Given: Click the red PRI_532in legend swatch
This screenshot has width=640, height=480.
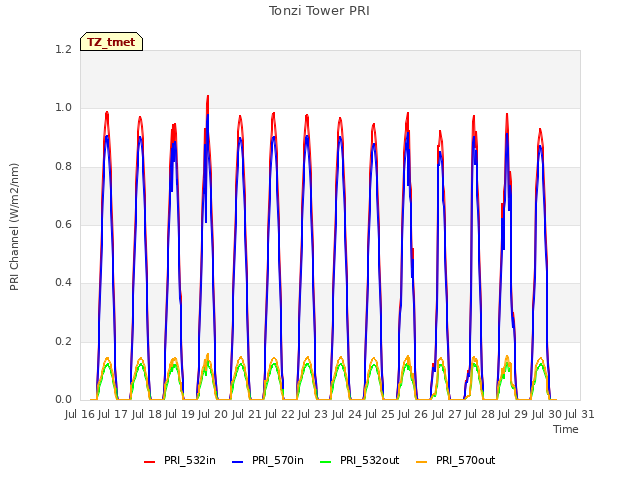Looking at the screenshot, I should tap(149, 461).
